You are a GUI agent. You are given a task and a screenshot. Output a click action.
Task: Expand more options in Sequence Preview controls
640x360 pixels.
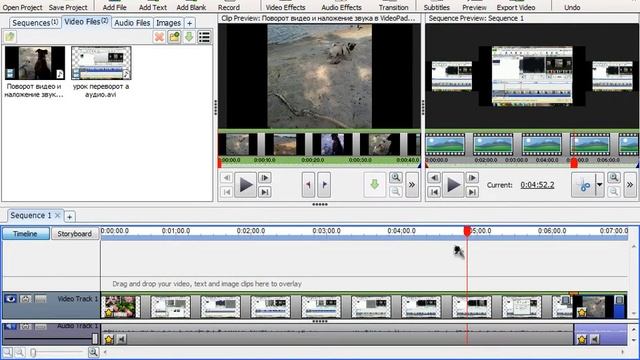coord(630,185)
